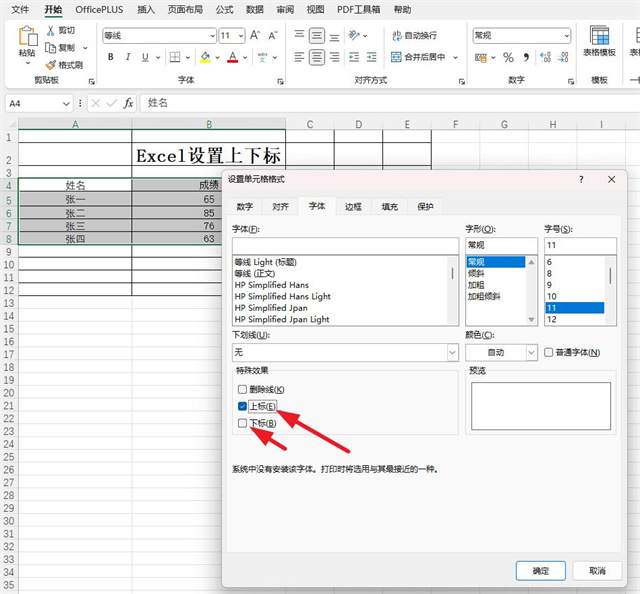Decrease font size with smaller A
This screenshot has height=594, width=640.
click(273, 36)
